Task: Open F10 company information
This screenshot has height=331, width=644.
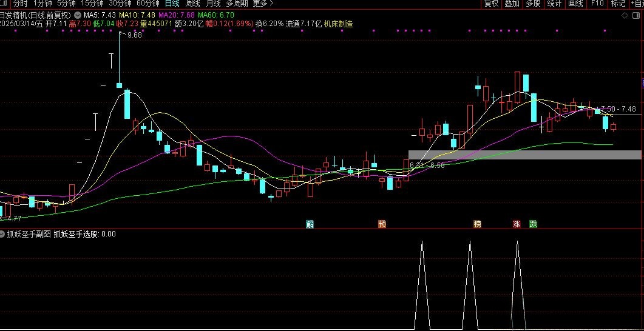Action: (597, 4)
